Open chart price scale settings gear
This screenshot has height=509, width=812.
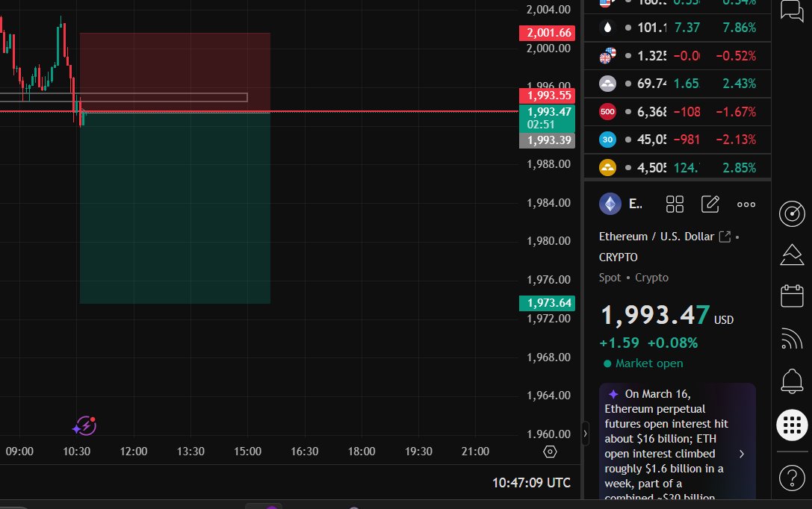pyautogui.click(x=550, y=452)
